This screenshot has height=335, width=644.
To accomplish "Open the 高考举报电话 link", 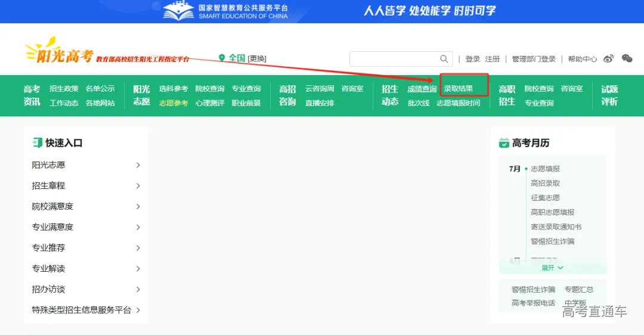I will (533, 303).
